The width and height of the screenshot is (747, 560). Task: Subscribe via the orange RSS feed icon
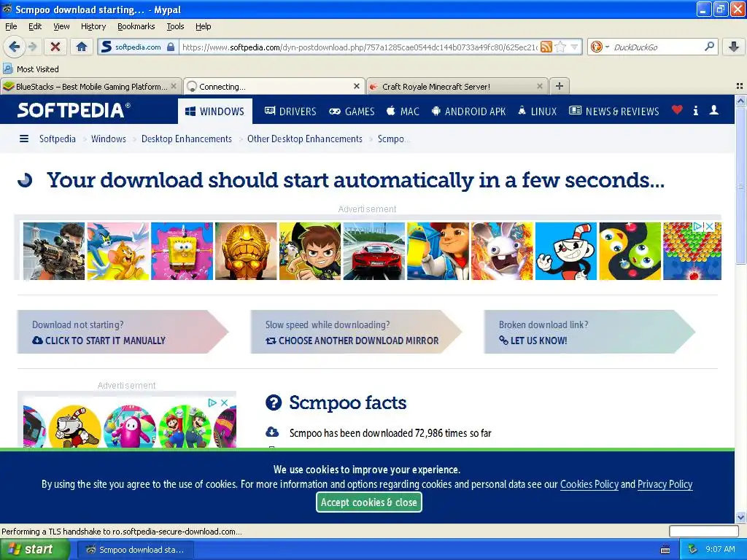tap(546, 47)
